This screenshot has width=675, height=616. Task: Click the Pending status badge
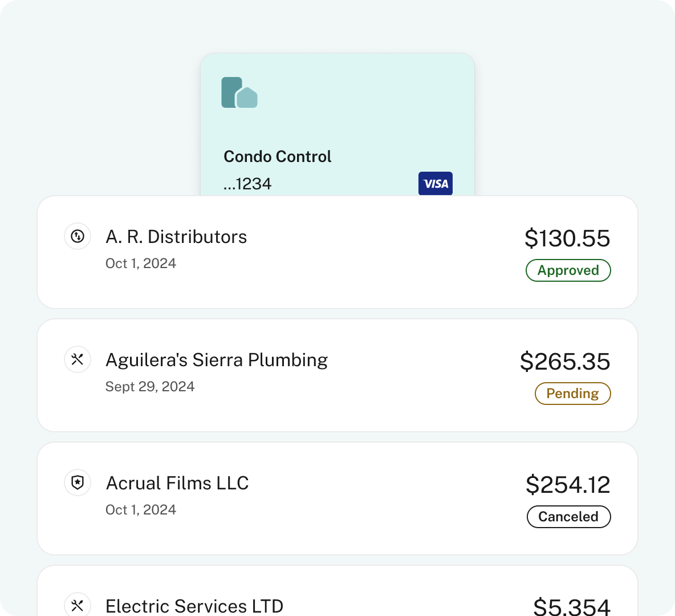[572, 394]
